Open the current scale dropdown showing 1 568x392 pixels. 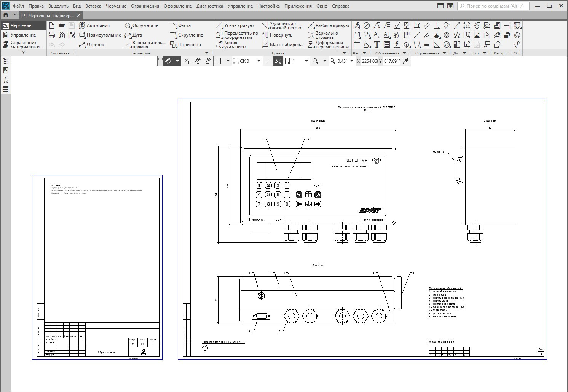[306, 61]
